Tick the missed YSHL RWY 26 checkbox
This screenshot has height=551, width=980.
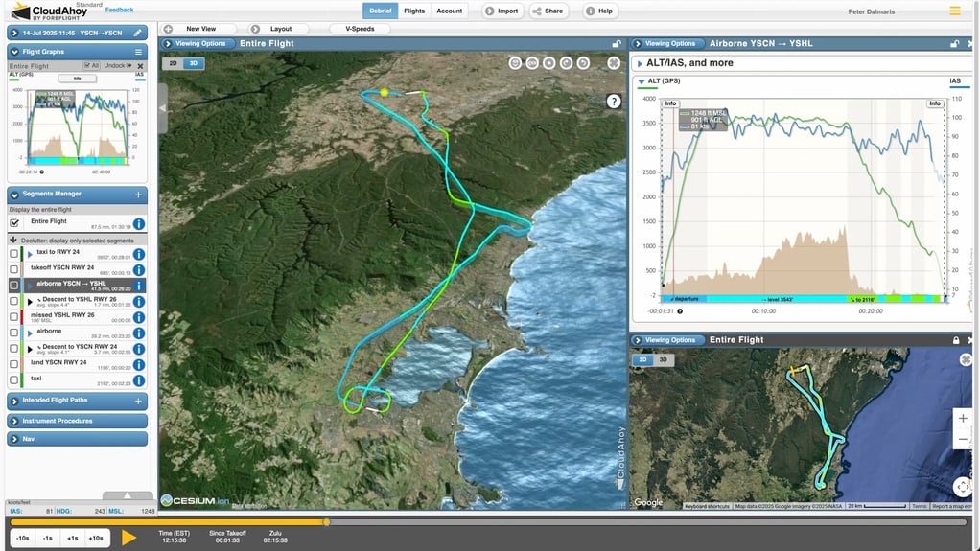[x=13, y=316]
